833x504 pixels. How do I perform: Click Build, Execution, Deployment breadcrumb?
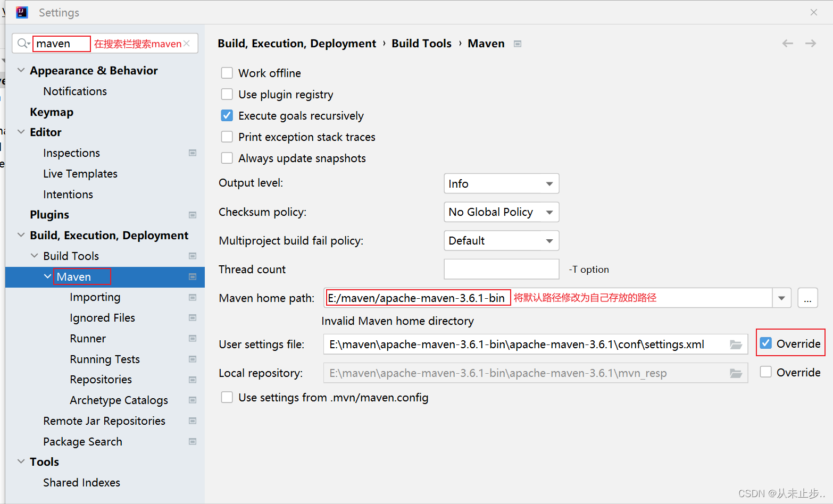click(297, 44)
